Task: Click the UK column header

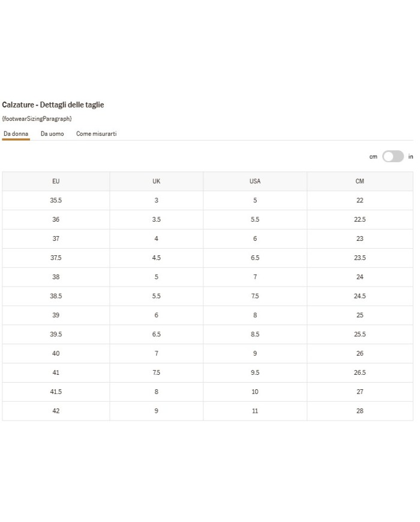Action: [x=157, y=181]
